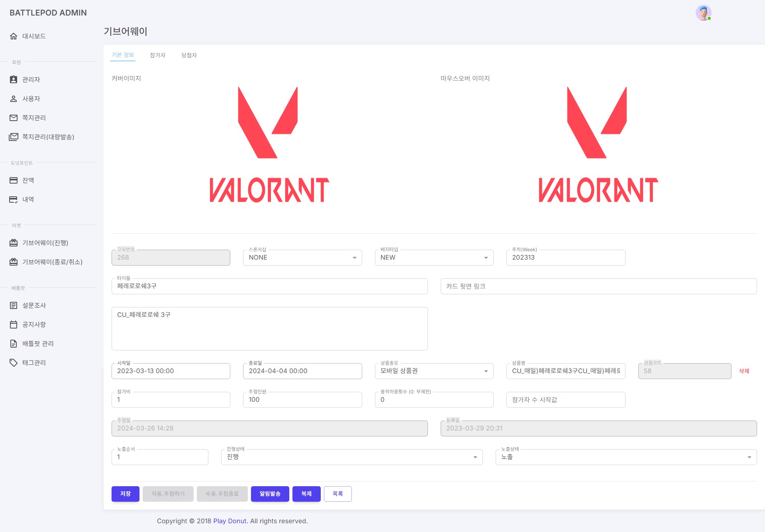Click the 공지사항 calendar icon
The width and height of the screenshot is (765, 532).
pos(14,325)
